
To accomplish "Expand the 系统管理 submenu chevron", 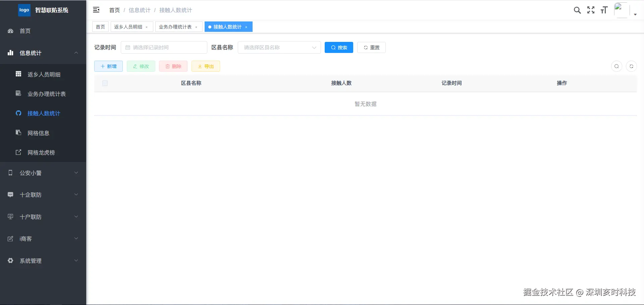I will click(x=76, y=260).
